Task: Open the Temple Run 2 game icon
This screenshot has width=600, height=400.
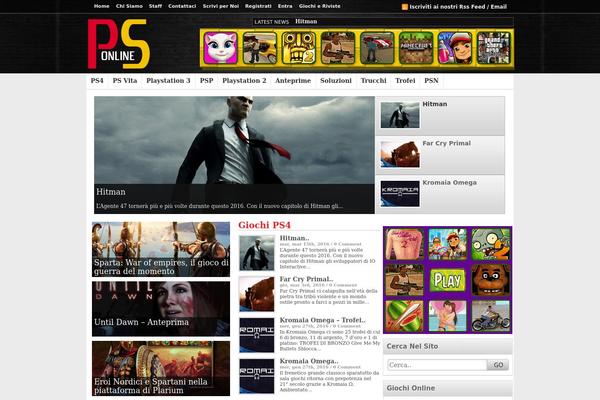Action: 298,48
